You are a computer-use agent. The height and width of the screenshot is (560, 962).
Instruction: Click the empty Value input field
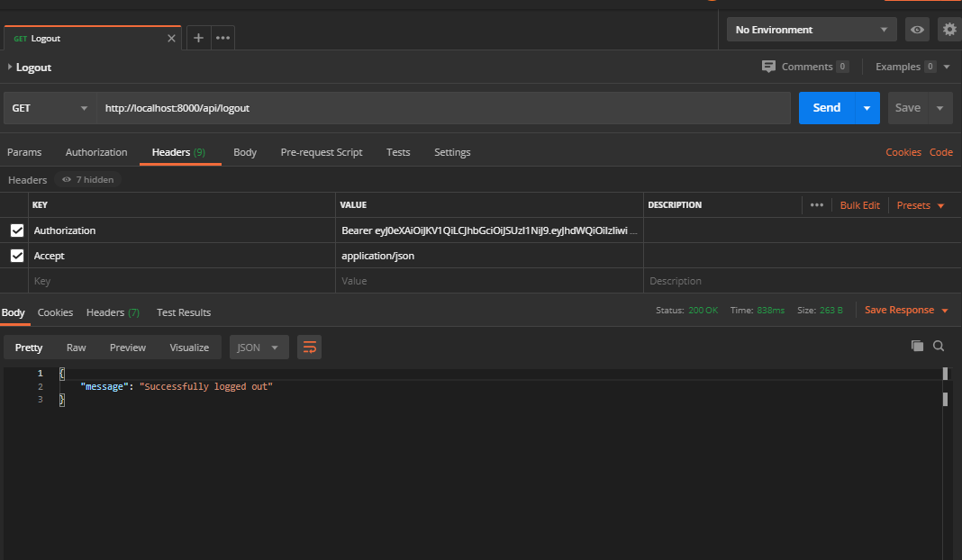click(x=489, y=281)
